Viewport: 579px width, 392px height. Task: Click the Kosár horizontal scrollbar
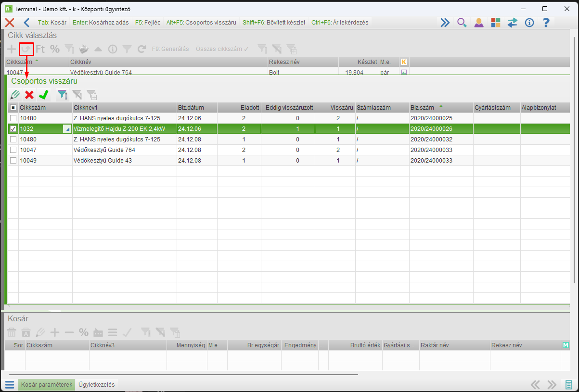pos(183,374)
